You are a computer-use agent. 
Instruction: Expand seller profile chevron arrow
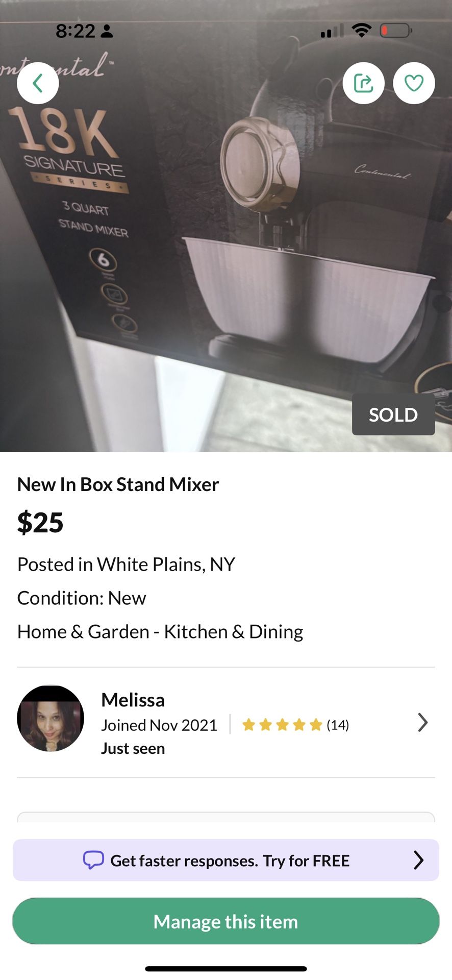422,723
